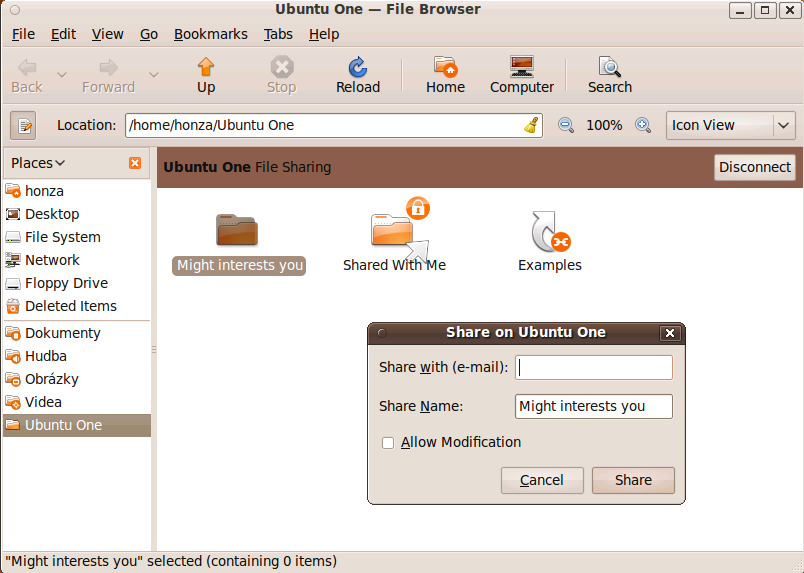Open Forward history dropdown arrow

[153, 75]
